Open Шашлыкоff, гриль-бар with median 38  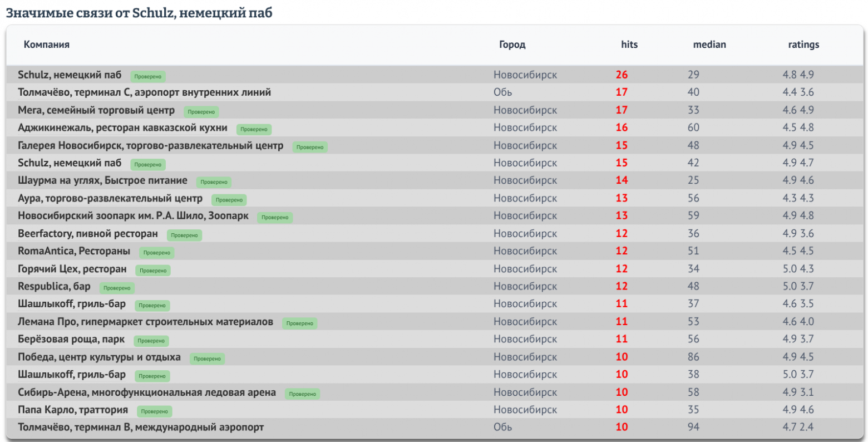point(72,375)
